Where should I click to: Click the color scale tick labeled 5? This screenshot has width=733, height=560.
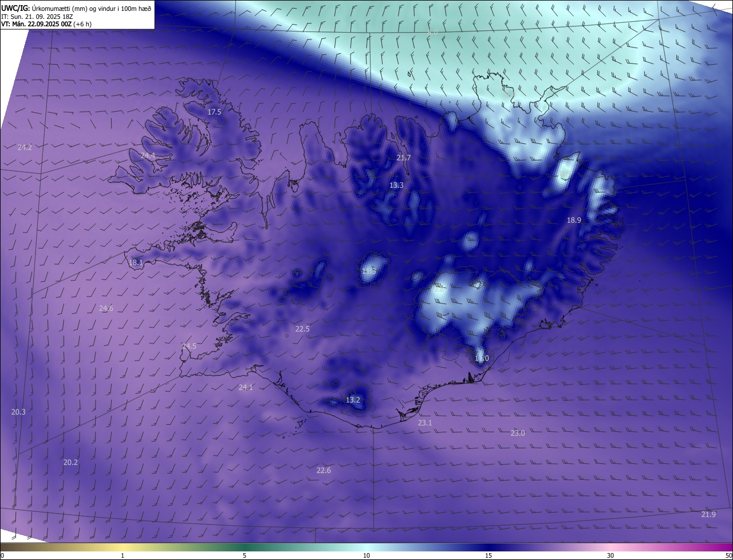coord(245,555)
